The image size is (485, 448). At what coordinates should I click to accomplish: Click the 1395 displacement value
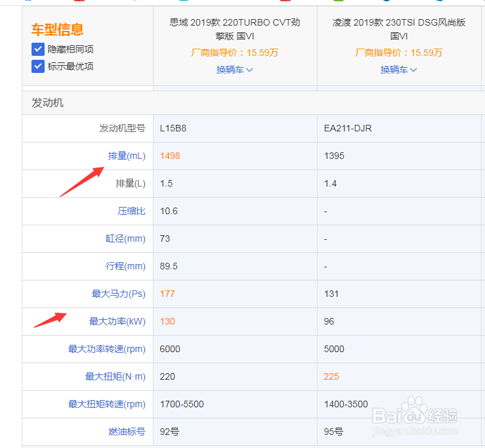coord(334,156)
